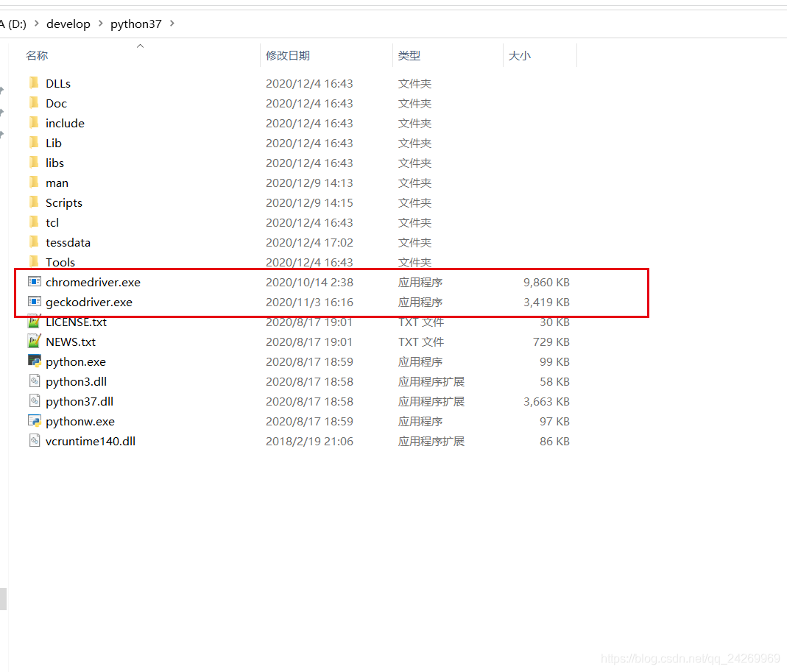Screen dimensions: 787x672
Task: Select the python.exe icon
Action: 35,361
